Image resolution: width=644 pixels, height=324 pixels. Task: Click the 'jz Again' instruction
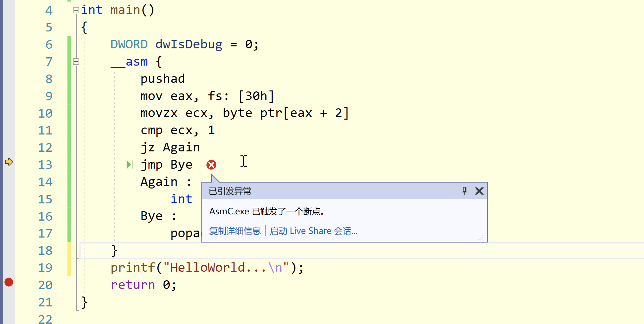click(170, 147)
